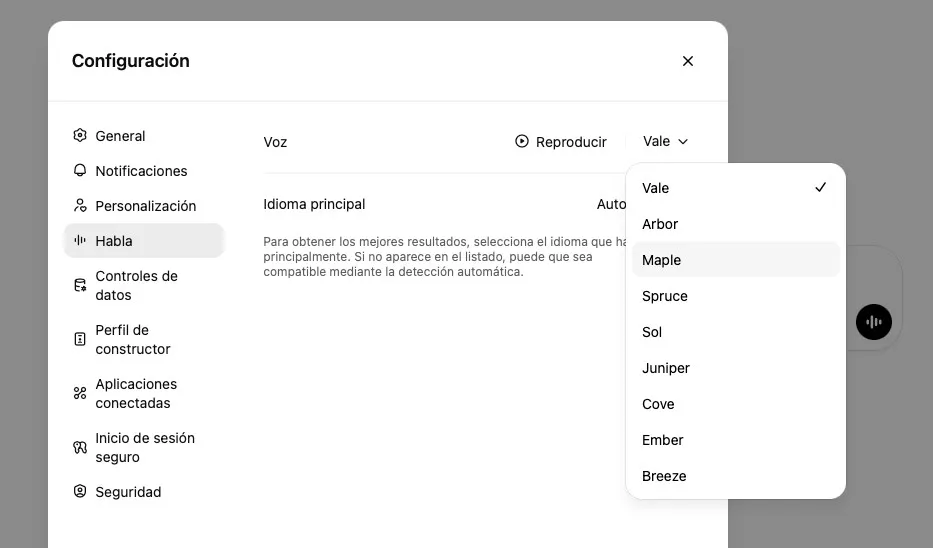The width and height of the screenshot is (933, 548).
Task: Click the Voz label
Action: point(275,142)
